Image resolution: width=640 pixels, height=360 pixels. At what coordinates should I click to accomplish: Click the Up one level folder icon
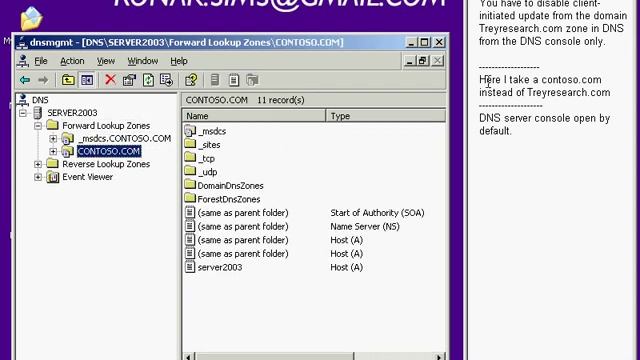click(68, 80)
